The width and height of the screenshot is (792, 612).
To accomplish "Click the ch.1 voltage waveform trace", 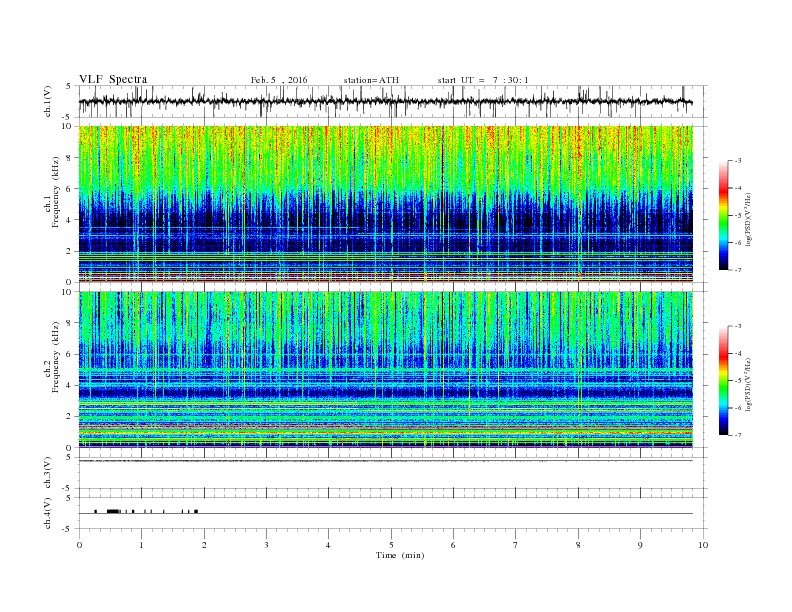I will click(x=385, y=102).
